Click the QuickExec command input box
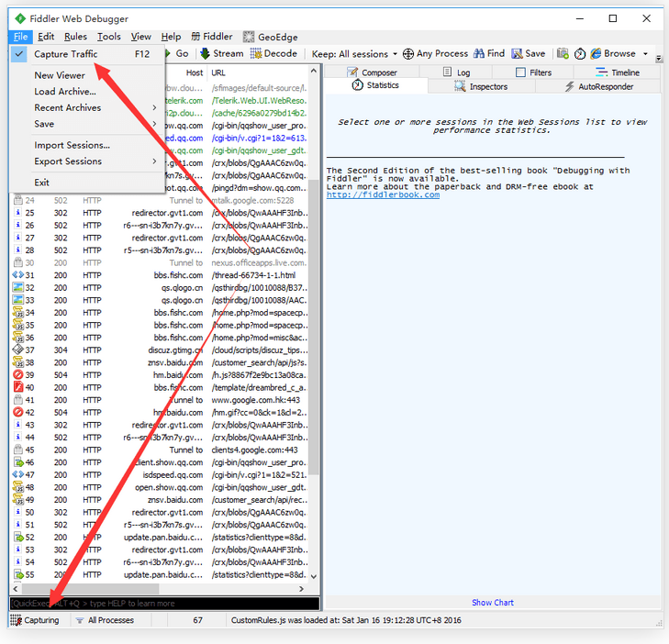The height and width of the screenshot is (644, 669). pos(164,604)
